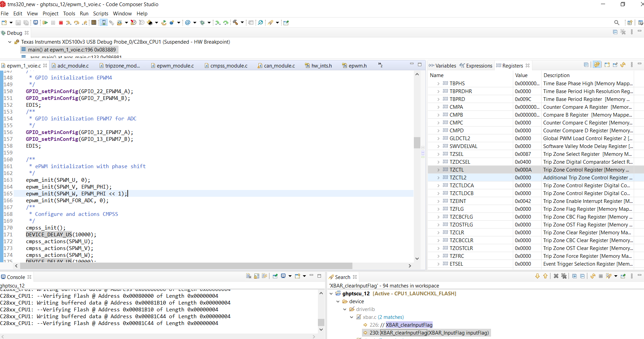Click the bug Debug launch icon
Screen dimensions: 644x339
tap(202, 23)
